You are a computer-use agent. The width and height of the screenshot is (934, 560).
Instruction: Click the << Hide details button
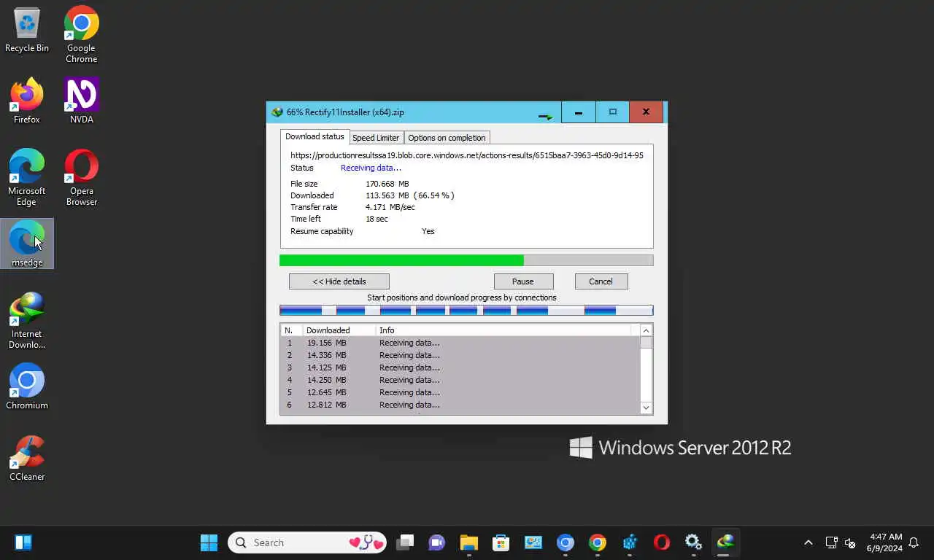pyautogui.click(x=339, y=281)
